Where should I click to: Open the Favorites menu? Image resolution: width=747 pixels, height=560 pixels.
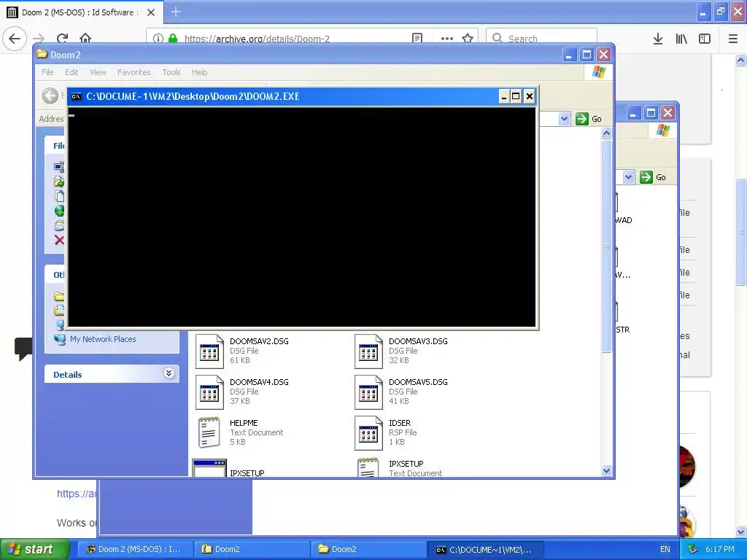pos(134,72)
